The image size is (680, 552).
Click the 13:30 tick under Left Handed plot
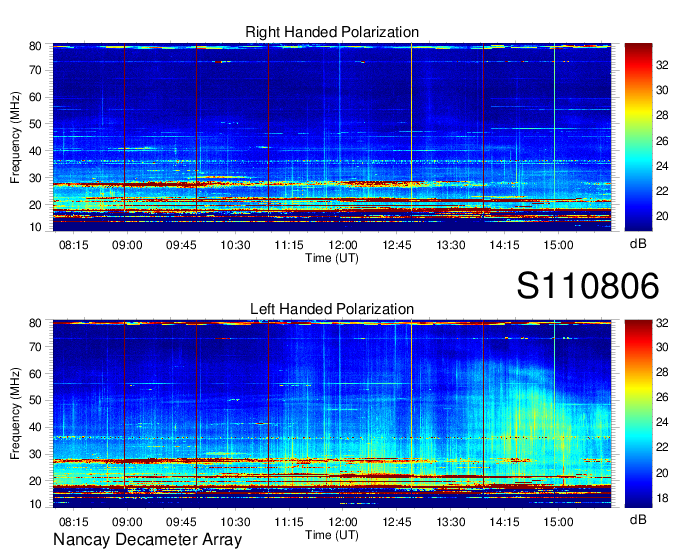click(x=451, y=522)
